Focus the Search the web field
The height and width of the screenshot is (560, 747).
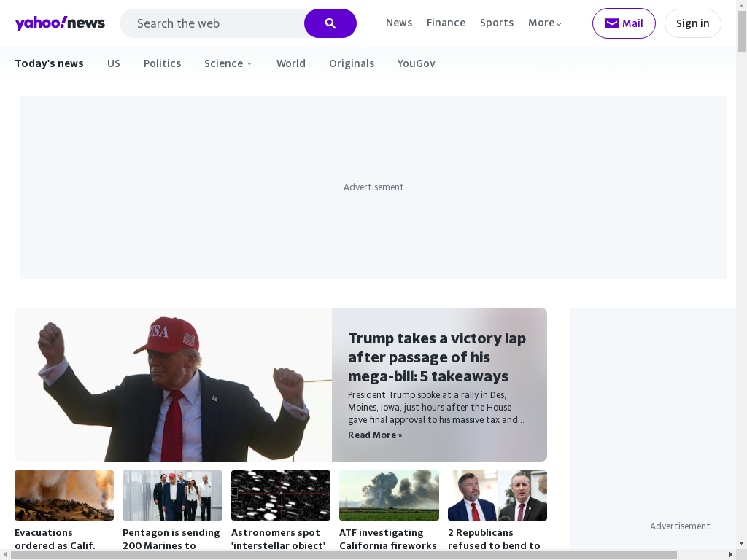click(212, 23)
